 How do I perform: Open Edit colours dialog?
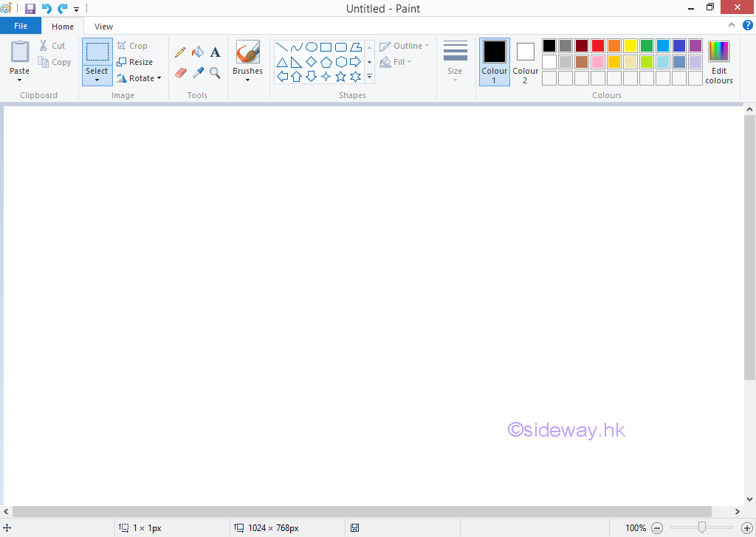tap(718, 61)
